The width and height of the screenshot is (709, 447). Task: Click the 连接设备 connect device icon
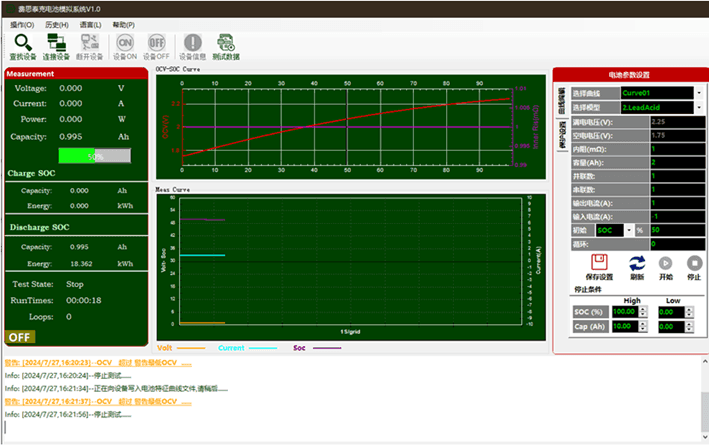coord(56,43)
